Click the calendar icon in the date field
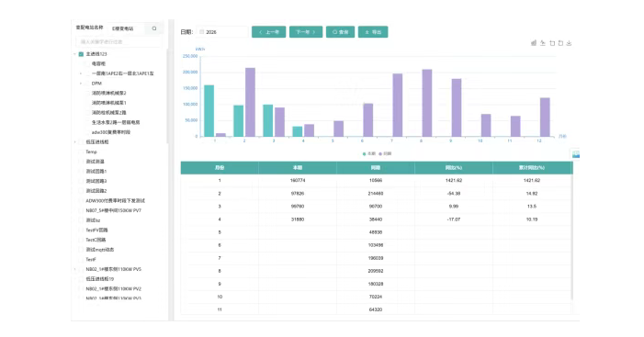Viewport: 644px width, 337px height. [x=202, y=32]
